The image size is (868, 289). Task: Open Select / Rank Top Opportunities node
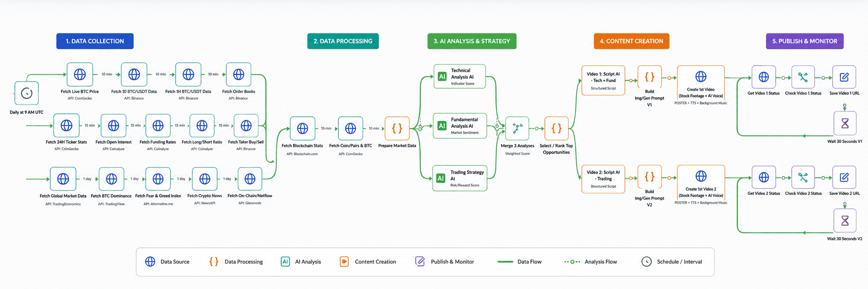point(556,129)
